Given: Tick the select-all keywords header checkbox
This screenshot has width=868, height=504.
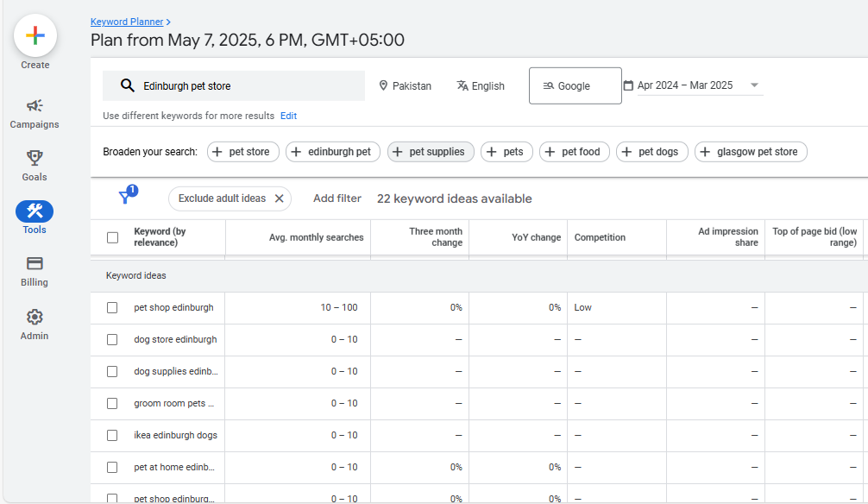Looking at the screenshot, I should click(x=112, y=237).
